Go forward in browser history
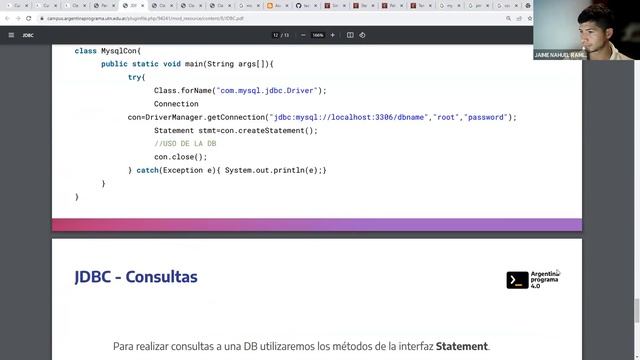This screenshot has width=640, height=360. (x=18, y=18)
